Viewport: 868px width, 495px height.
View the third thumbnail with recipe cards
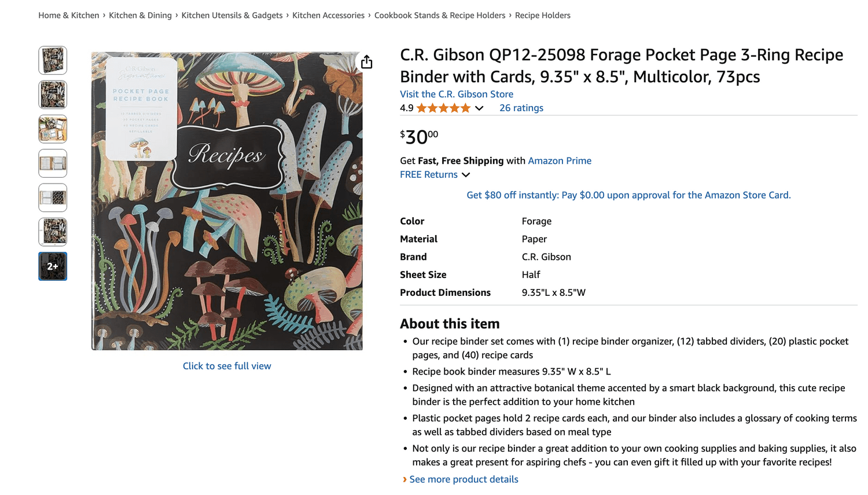[53, 129]
